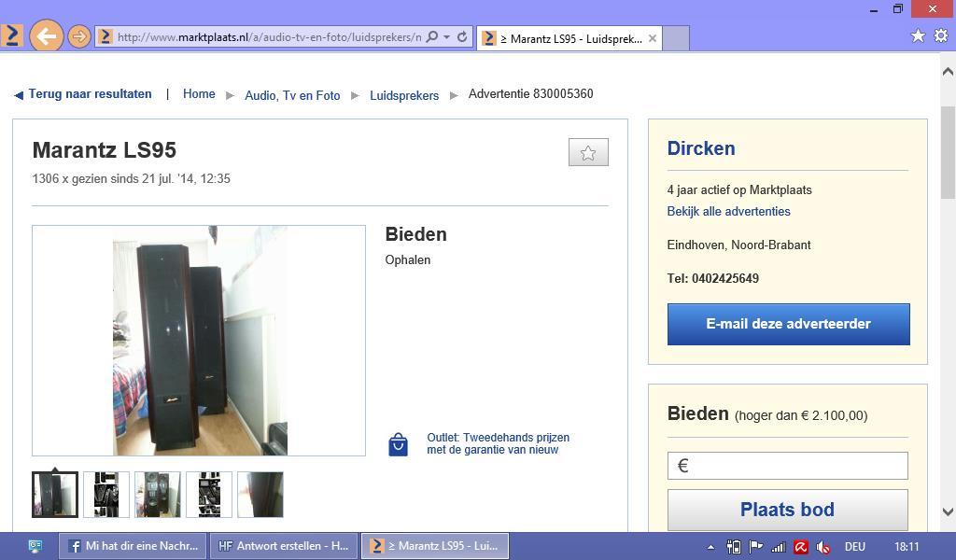Click the Plaats bod button
Viewport: 956px width, 560px height.
point(788,510)
